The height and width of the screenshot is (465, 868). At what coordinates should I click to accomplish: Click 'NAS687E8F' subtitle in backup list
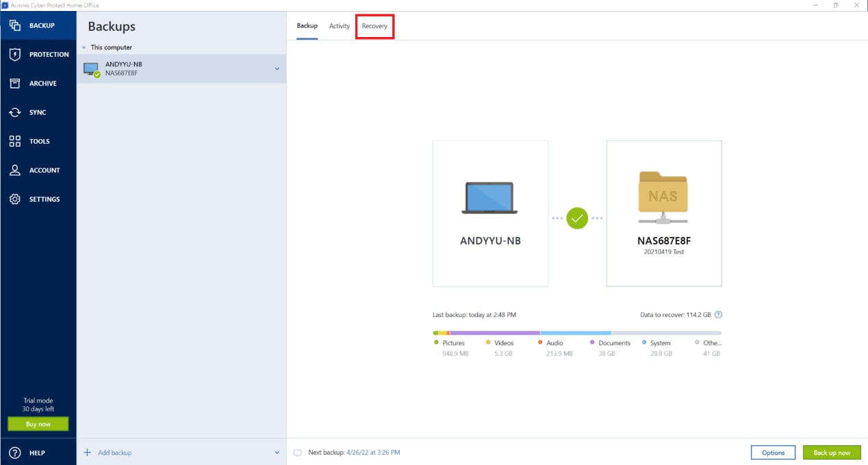[x=122, y=73]
